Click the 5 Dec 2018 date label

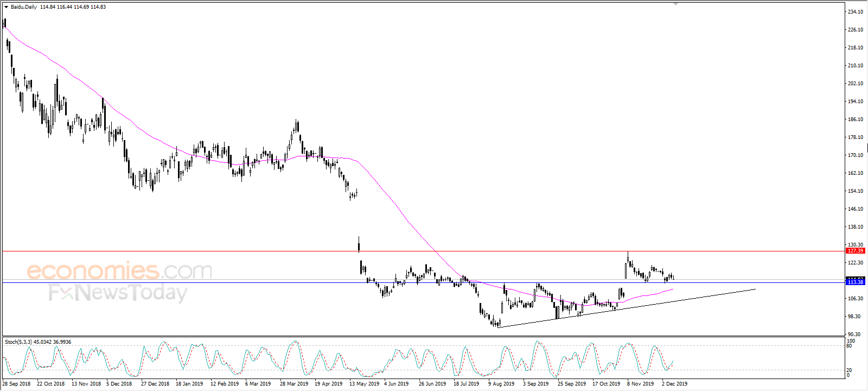pyautogui.click(x=119, y=384)
